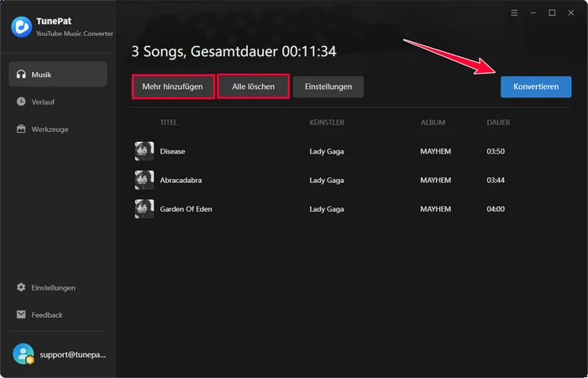Image resolution: width=588 pixels, height=378 pixels.
Task: Open the Werkzeuge section
Action: pos(58,129)
